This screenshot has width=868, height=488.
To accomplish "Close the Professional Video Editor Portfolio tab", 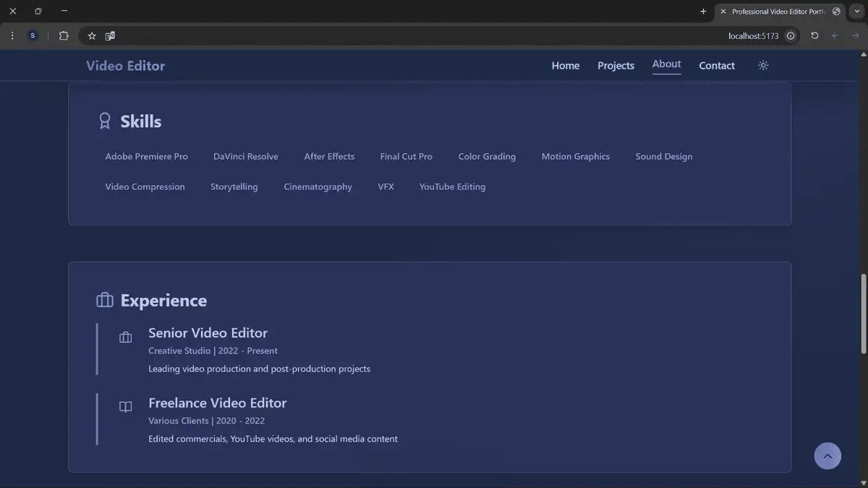I will coord(723,12).
